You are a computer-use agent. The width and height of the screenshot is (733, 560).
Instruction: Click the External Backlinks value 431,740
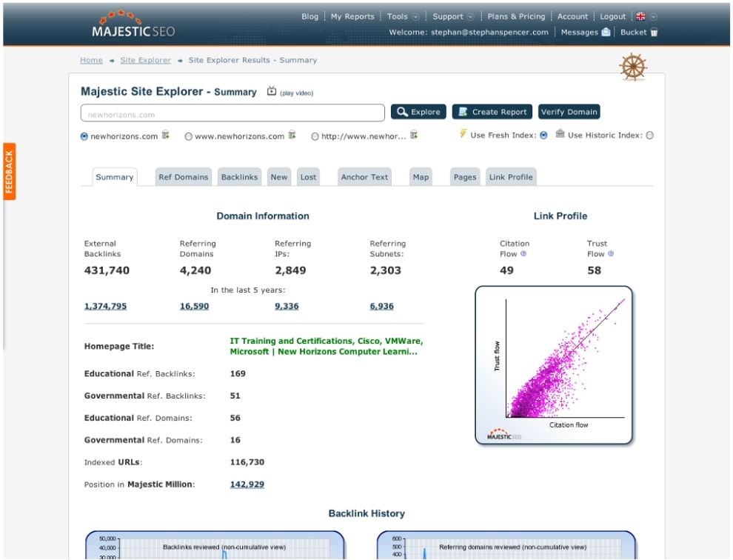[x=107, y=270]
